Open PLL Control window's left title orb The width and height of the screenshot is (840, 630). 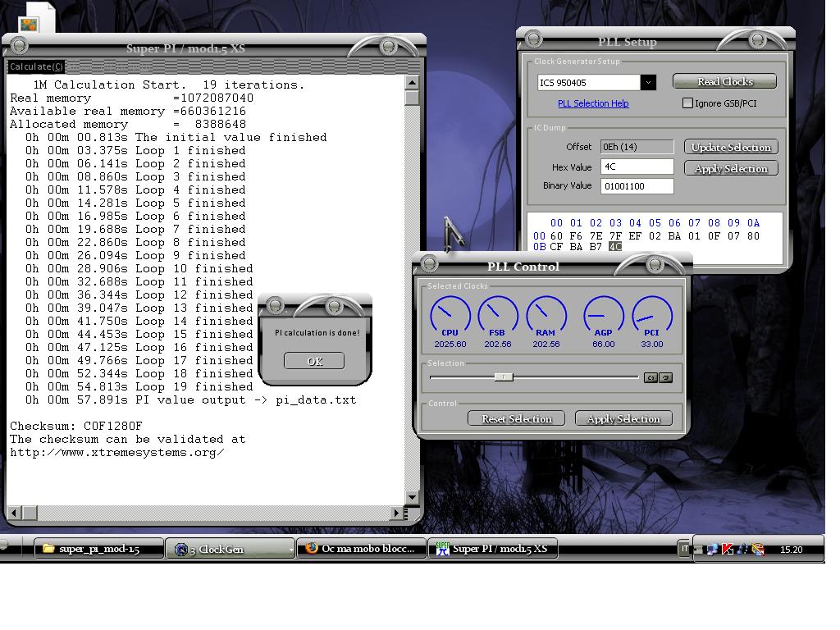tap(429, 263)
